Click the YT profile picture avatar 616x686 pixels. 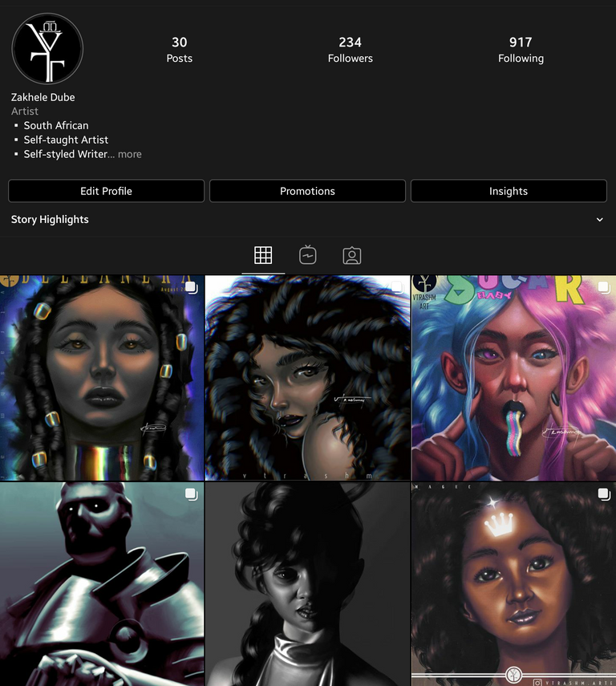[47, 49]
